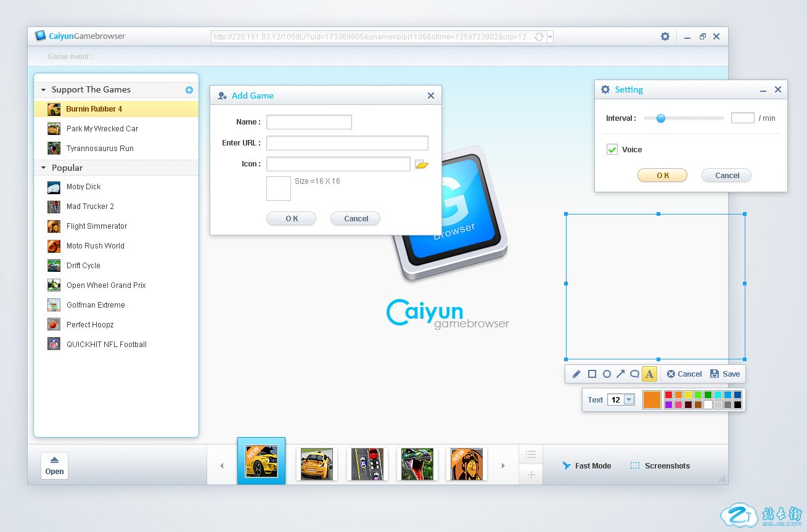807x532 pixels.
Task: Click the Interval minutes input box
Action: (743, 118)
